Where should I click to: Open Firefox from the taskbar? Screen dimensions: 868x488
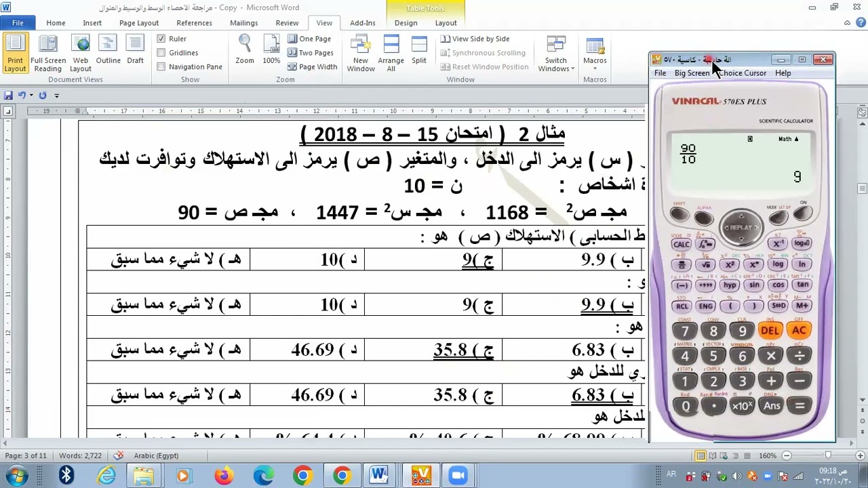pos(224,475)
